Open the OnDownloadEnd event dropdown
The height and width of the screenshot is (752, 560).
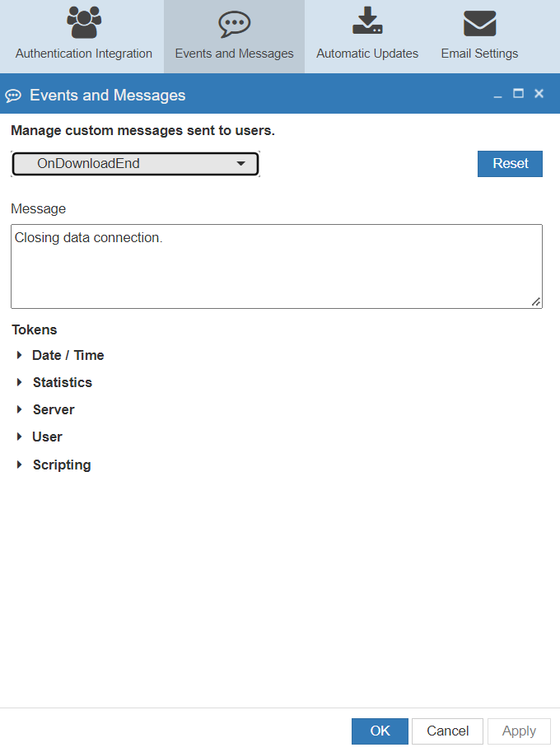(135, 164)
